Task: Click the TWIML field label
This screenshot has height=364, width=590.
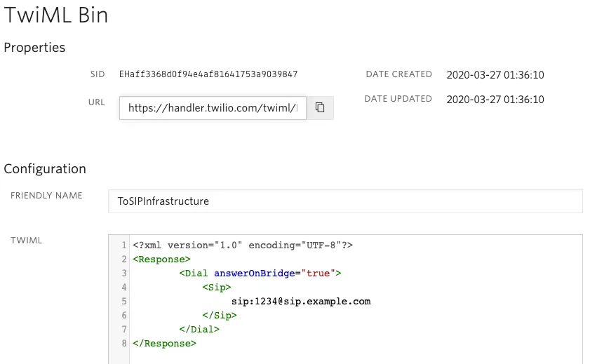Action: click(x=27, y=241)
